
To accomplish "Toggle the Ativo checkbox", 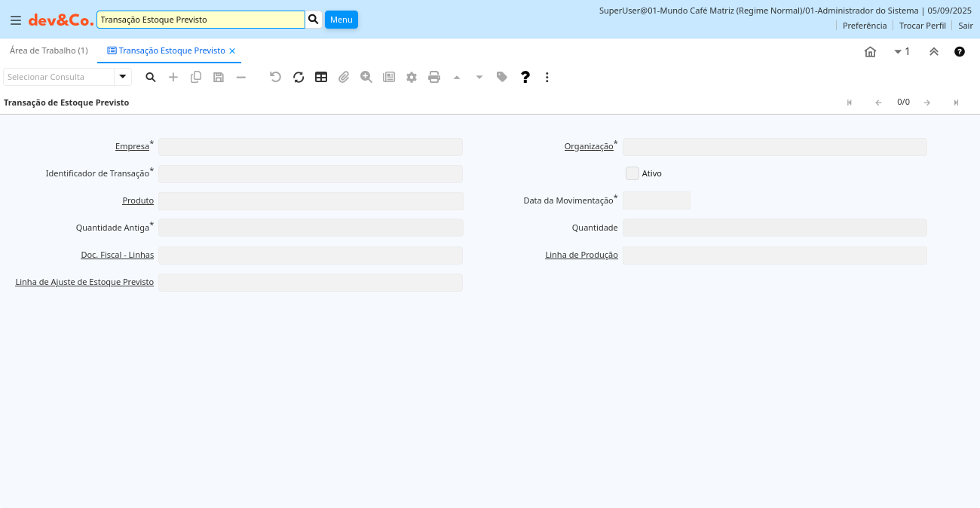I will click(632, 173).
